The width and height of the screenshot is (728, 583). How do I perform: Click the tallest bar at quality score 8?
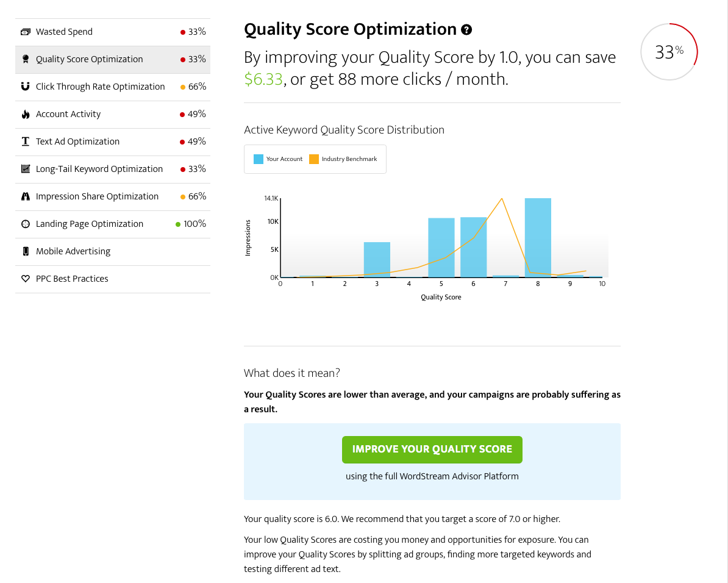538,238
